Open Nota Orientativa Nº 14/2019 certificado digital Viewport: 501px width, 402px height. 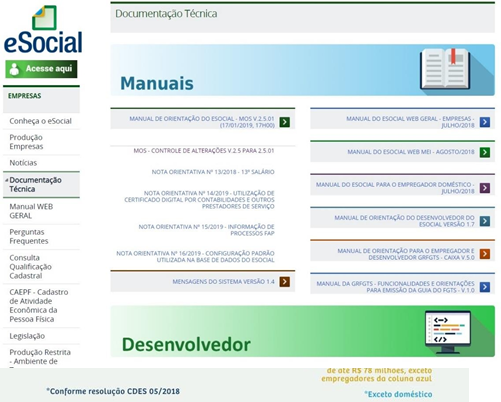pyautogui.click(x=199, y=200)
